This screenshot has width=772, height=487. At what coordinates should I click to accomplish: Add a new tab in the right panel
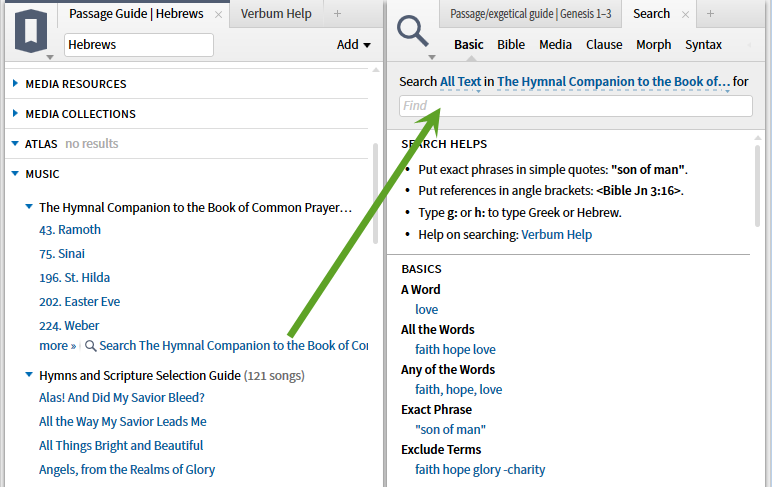(710, 14)
